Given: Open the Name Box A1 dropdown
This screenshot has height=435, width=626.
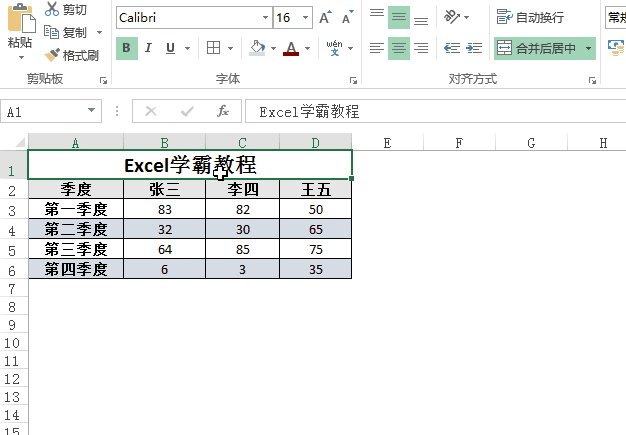Looking at the screenshot, I should pos(91,110).
